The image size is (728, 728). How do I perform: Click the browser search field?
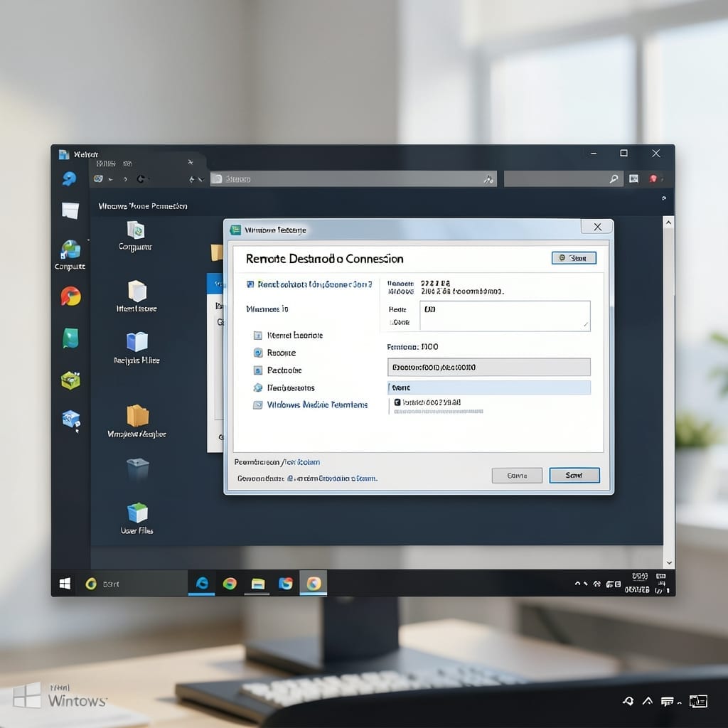pyautogui.click(x=562, y=178)
